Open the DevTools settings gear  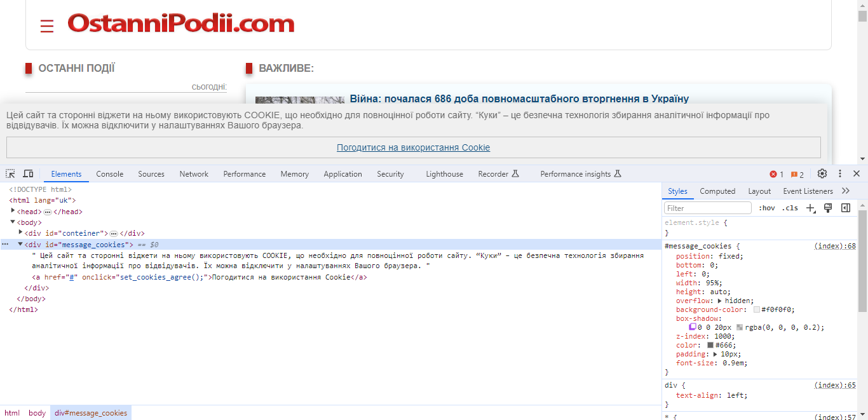(x=822, y=173)
